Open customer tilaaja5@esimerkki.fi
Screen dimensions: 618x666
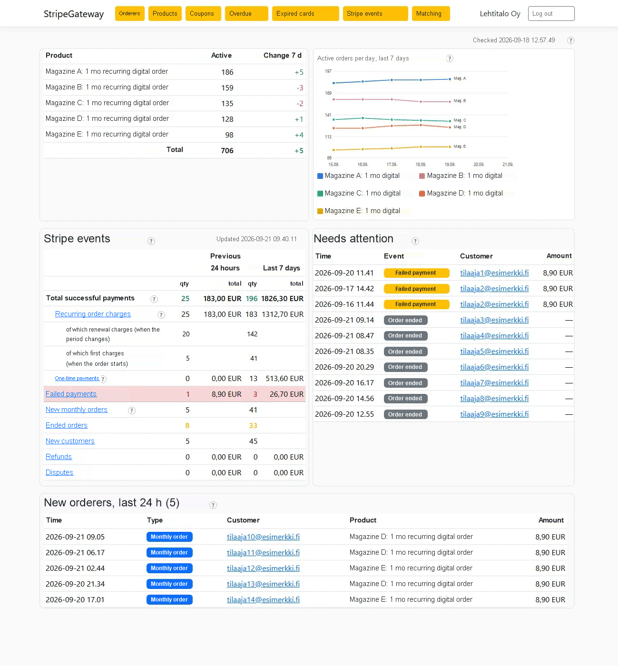tap(494, 352)
